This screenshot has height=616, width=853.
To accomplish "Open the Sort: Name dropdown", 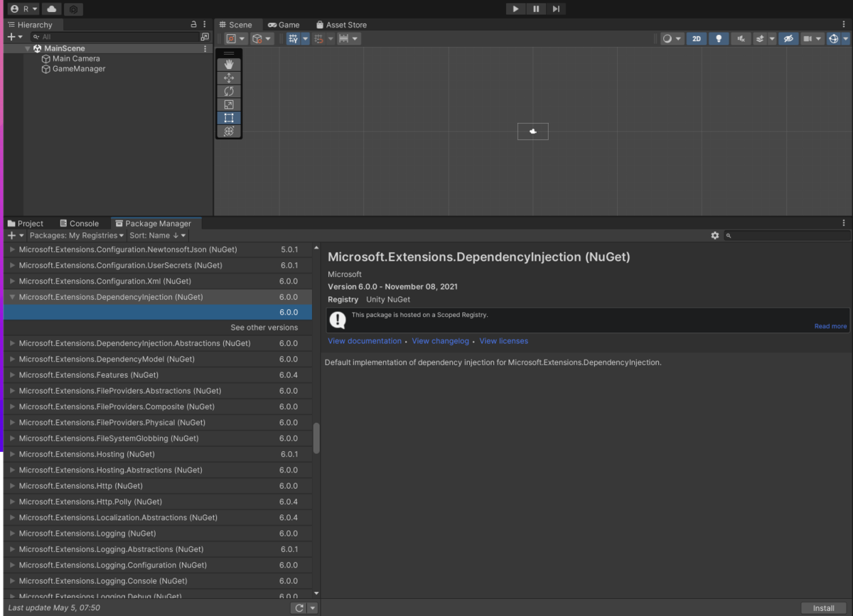I will tap(156, 235).
